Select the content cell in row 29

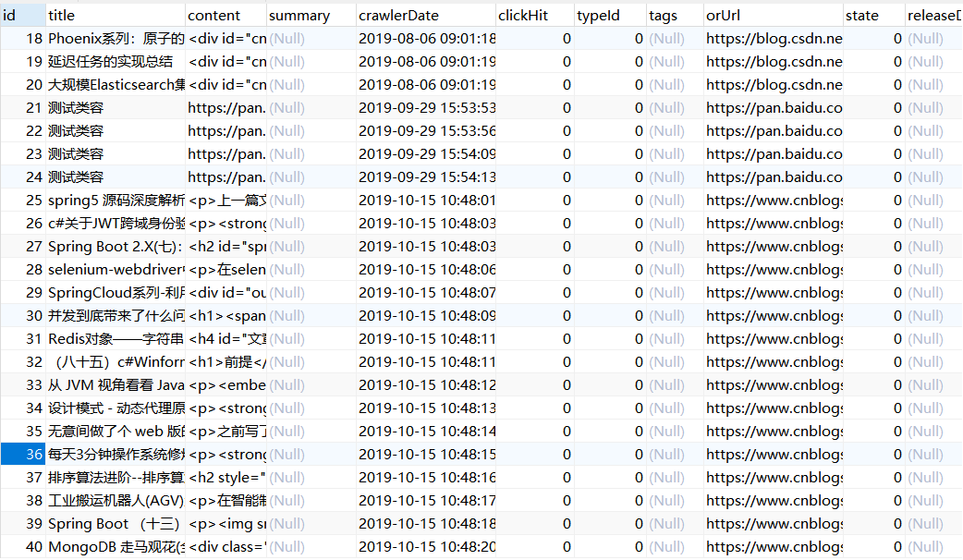click(226, 293)
